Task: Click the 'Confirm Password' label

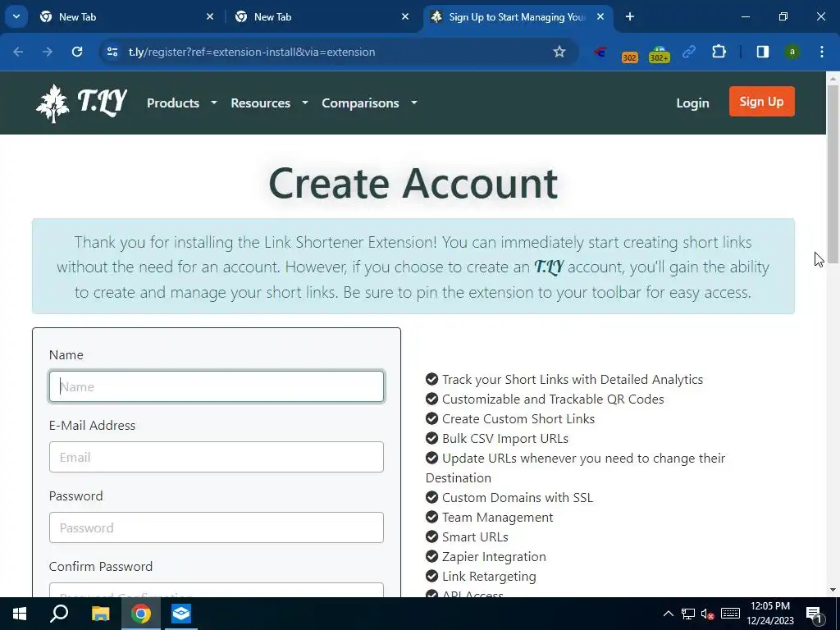Action: tap(101, 566)
